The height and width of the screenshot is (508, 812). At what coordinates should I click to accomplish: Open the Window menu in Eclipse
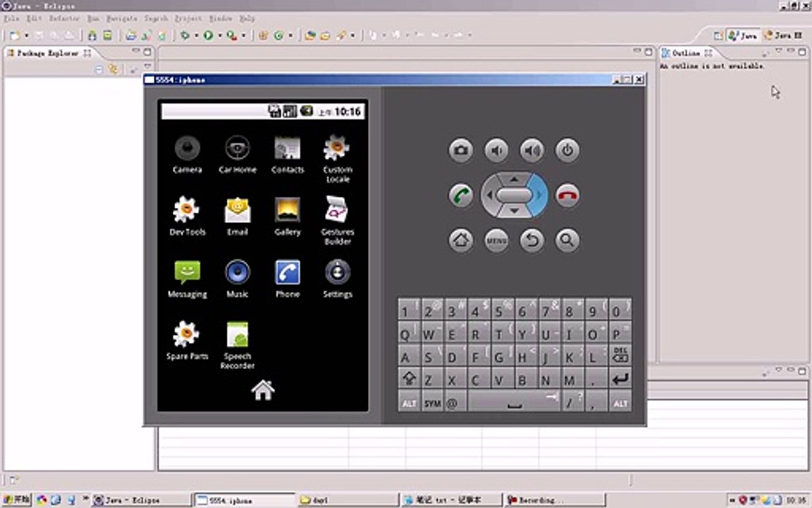pos(221,18)
